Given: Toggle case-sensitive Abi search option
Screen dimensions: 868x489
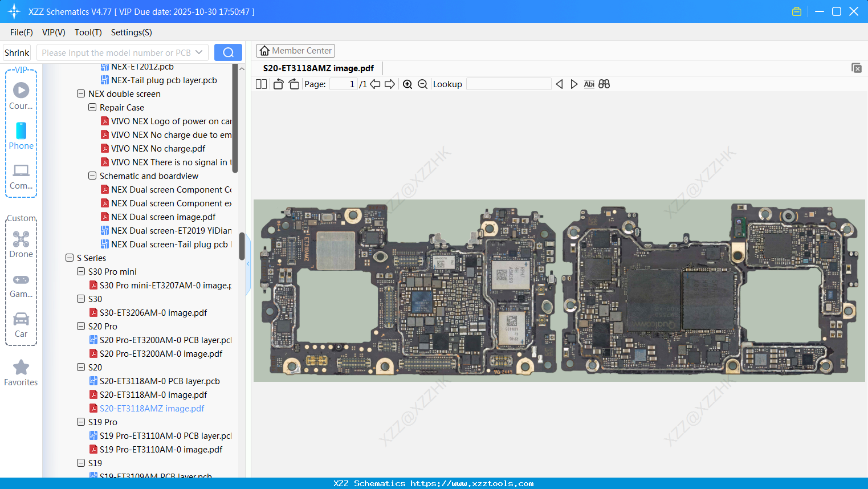Looking at the screenshot, I should click(x=589, y=84).
